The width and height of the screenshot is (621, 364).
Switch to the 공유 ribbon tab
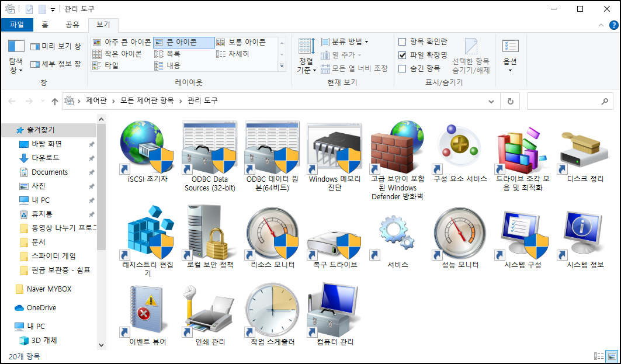[72, 25]
